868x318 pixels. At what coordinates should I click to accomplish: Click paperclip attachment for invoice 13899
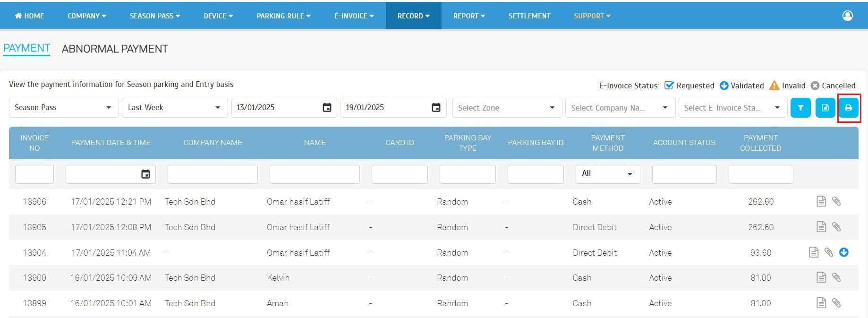pos(836,303)
